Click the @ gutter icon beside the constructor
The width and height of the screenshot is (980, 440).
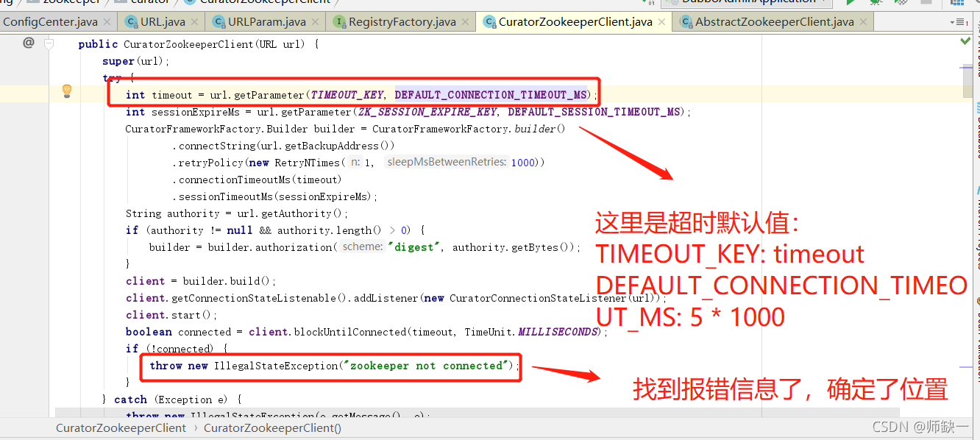[x=29, y=43]
